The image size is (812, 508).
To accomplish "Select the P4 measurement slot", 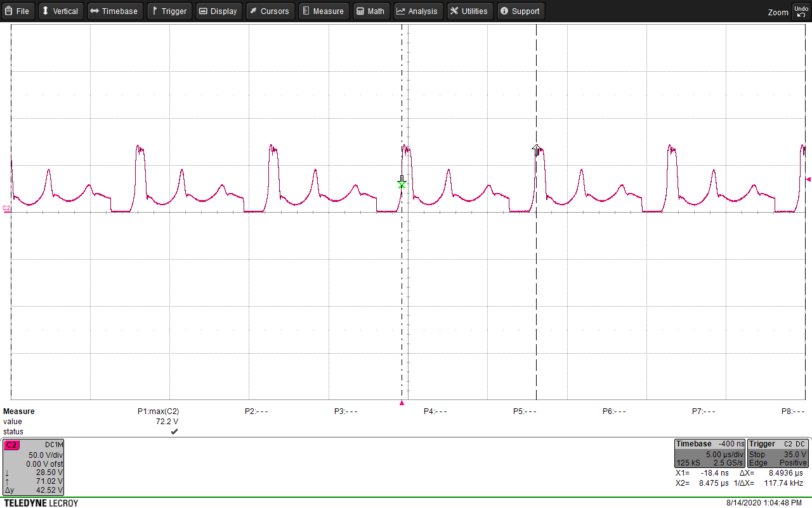I will coord(435,411).
